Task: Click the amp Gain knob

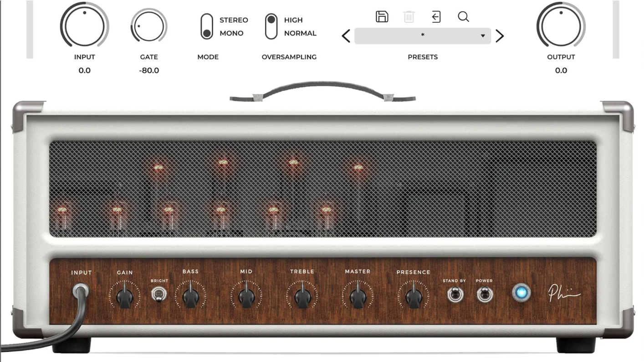Action: pos(124,297)
